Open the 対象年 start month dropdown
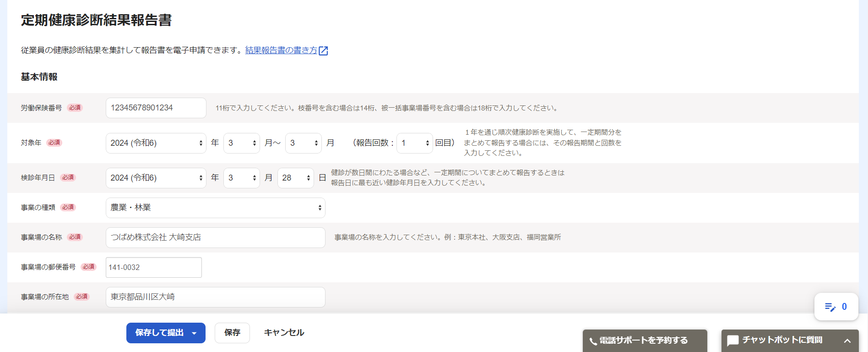 (x=242, y=143)
